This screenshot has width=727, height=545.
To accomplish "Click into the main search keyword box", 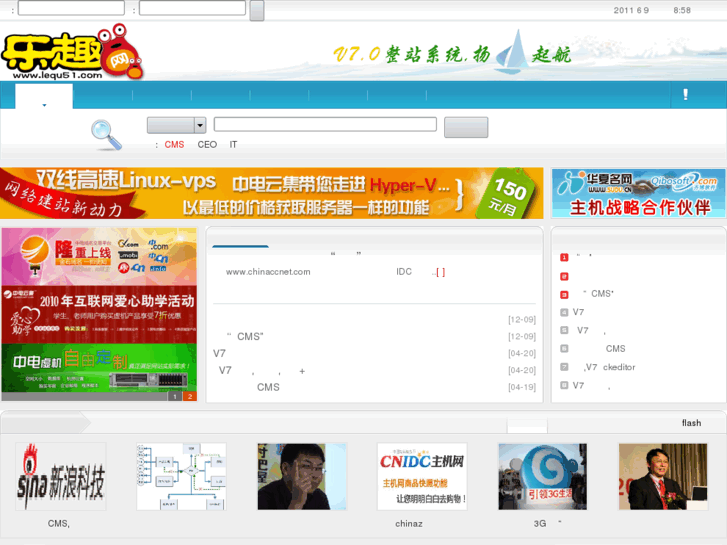I will click(x=325, y=124).
